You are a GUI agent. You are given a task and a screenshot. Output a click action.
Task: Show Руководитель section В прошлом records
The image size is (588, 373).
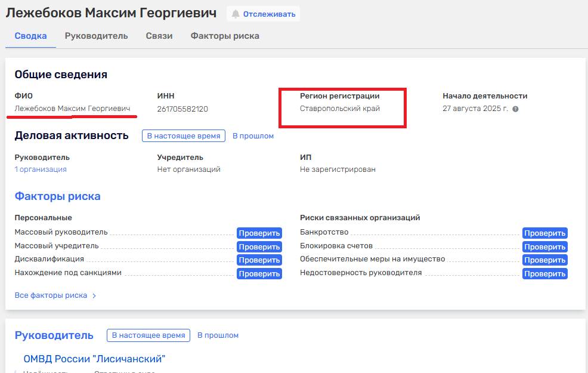pos(218,335)
